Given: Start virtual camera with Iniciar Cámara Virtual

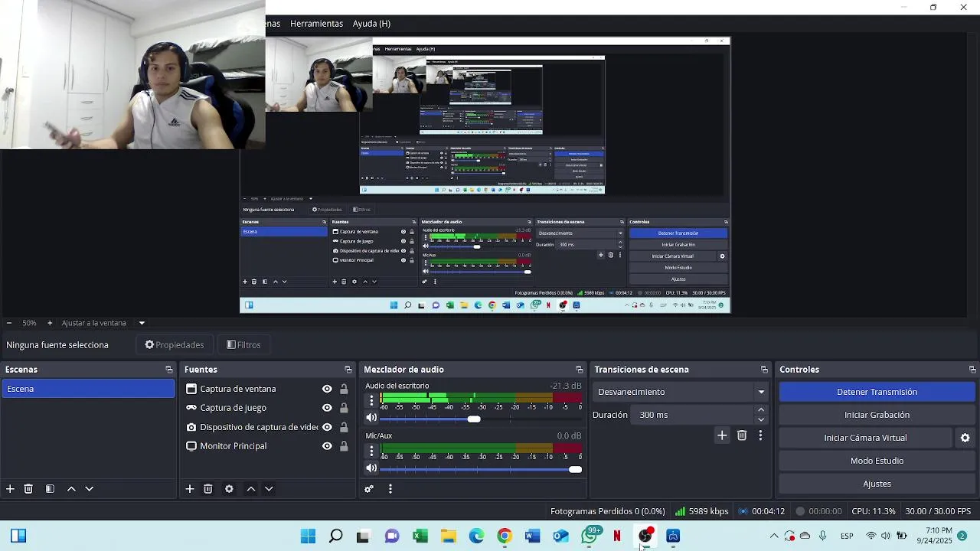Looking at the screenshot, I should (x=865, y=438).
